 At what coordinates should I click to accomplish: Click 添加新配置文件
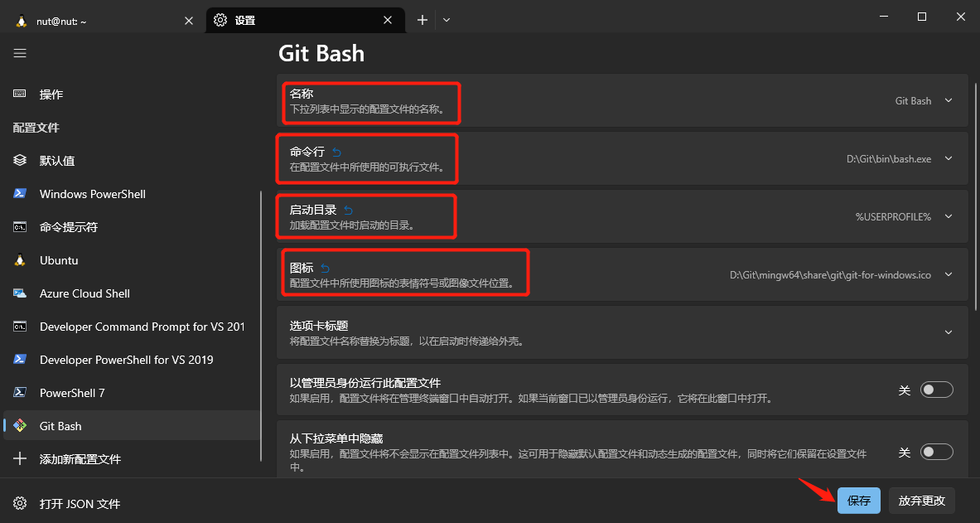131,458
